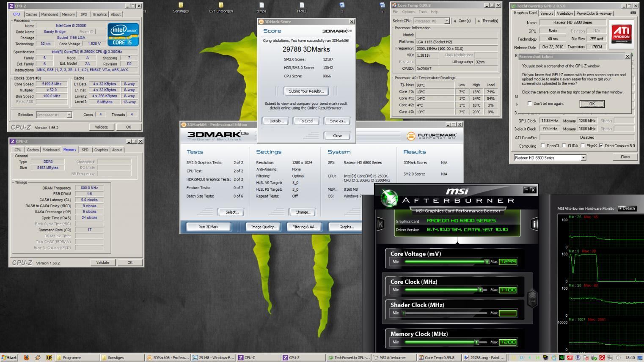Open the Sensors tab in GPU-Z

(x=547, y=14)
